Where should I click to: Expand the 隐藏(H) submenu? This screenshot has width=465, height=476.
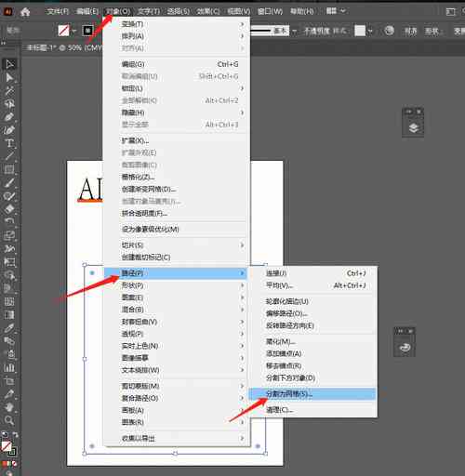click(x=176, y=112)
